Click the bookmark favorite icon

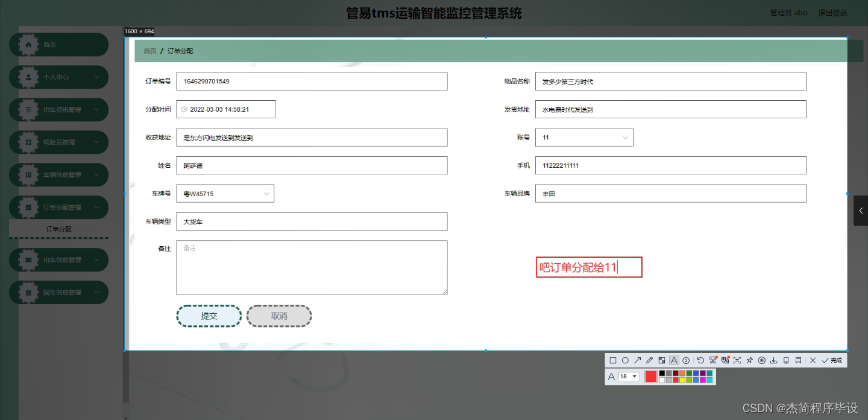tap(798, 360)
